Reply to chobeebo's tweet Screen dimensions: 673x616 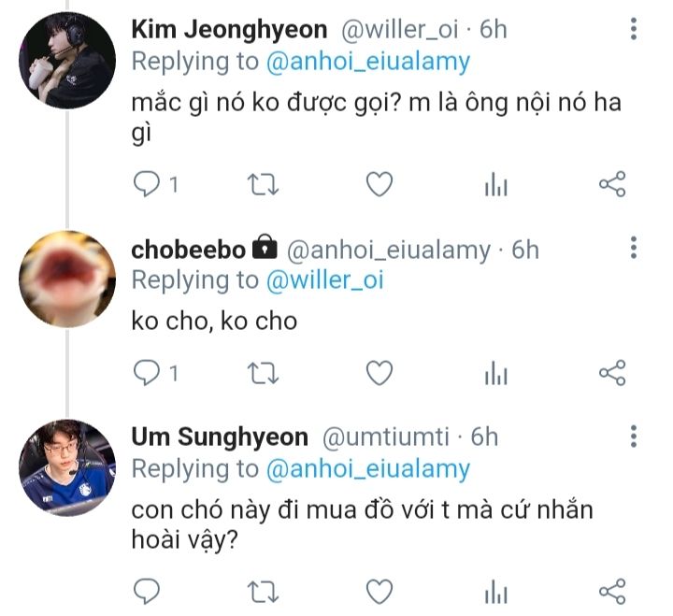tap(147, 373)
